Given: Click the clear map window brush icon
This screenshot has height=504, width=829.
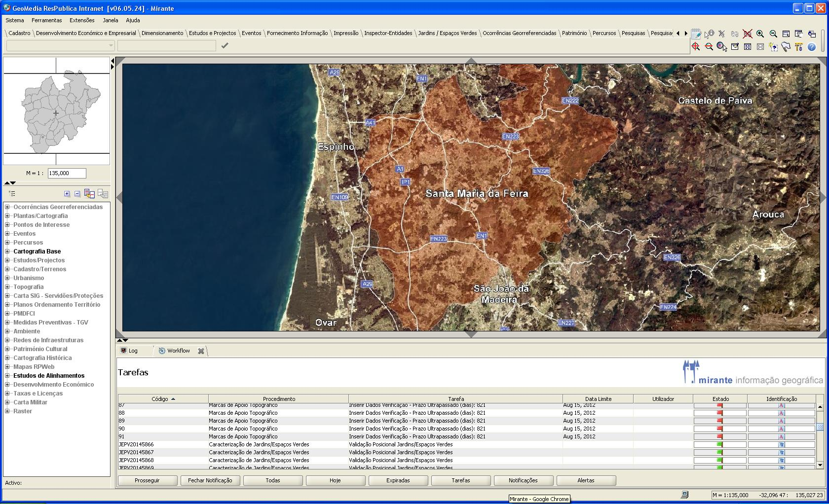Looking at the screenshot, I should [735, 47].
